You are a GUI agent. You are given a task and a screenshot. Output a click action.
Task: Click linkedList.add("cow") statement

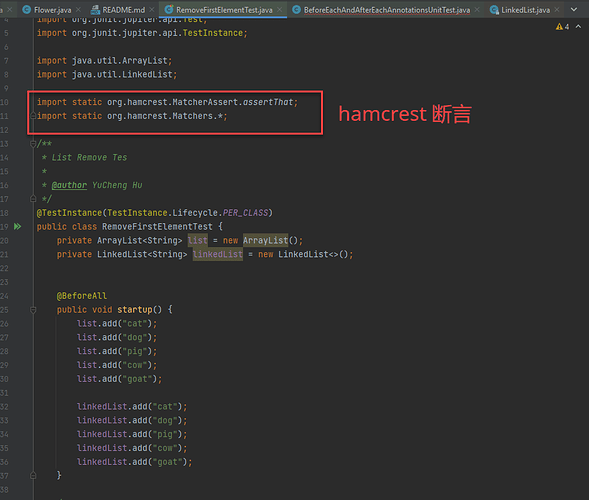pyautogui.click(x=132, y=448)
